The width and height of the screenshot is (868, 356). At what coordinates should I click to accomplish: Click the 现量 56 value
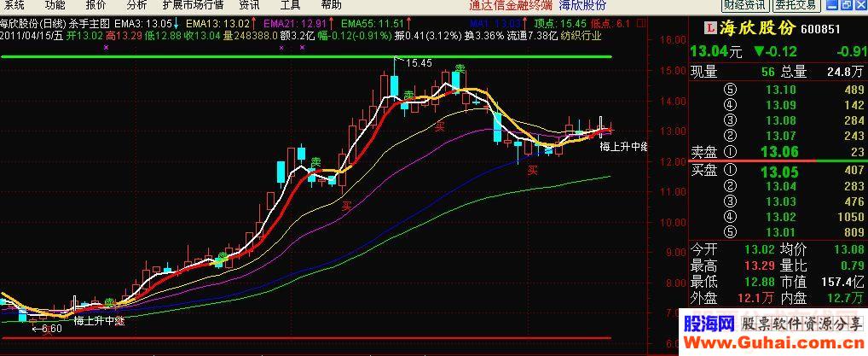point(767,72)
